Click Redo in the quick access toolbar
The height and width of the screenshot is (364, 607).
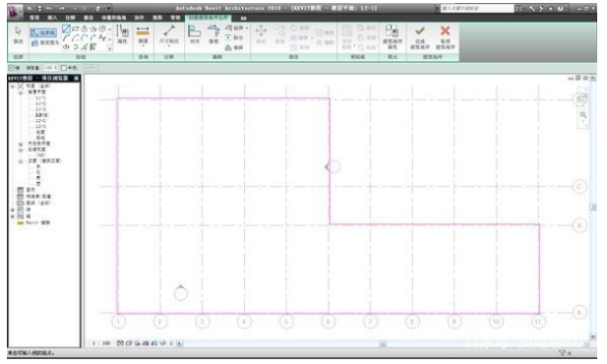tap(62, 8)
